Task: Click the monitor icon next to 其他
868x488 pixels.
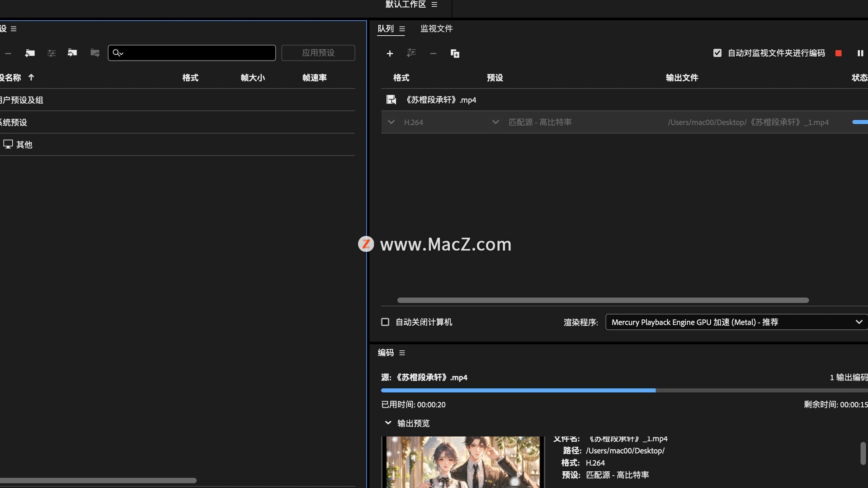Action: (8, 144)
